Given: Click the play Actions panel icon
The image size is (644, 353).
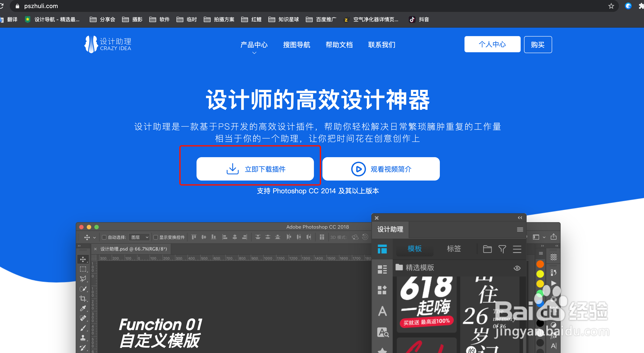Looking at the screenshot, I should 553,283.
